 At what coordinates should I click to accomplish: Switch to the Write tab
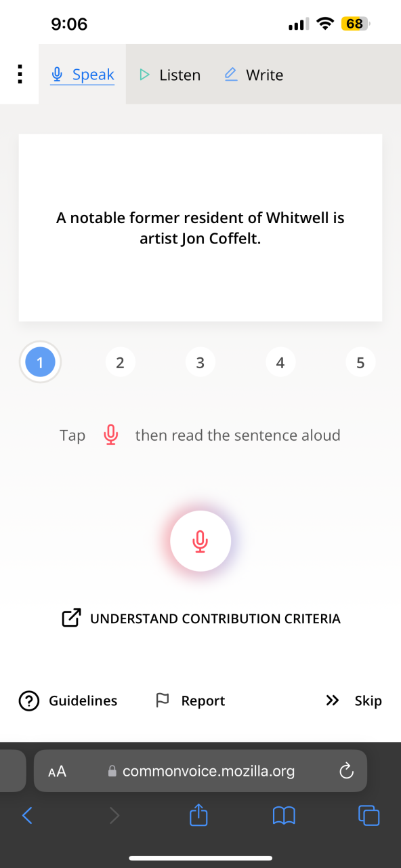point(254,75)
